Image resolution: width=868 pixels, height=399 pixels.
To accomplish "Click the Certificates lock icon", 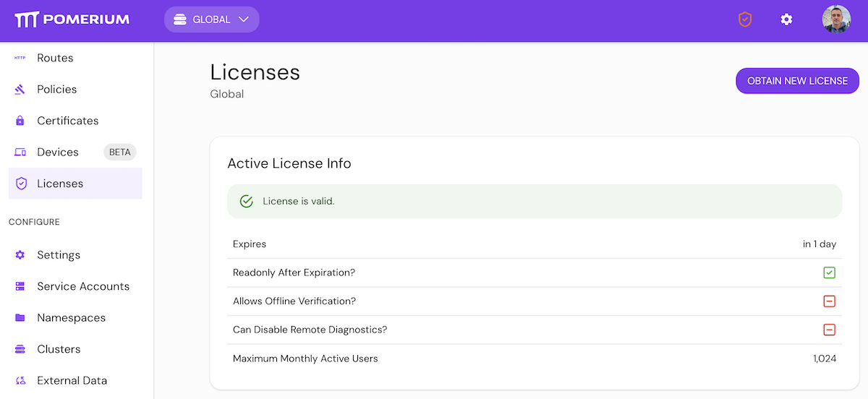I will point(20,121).
